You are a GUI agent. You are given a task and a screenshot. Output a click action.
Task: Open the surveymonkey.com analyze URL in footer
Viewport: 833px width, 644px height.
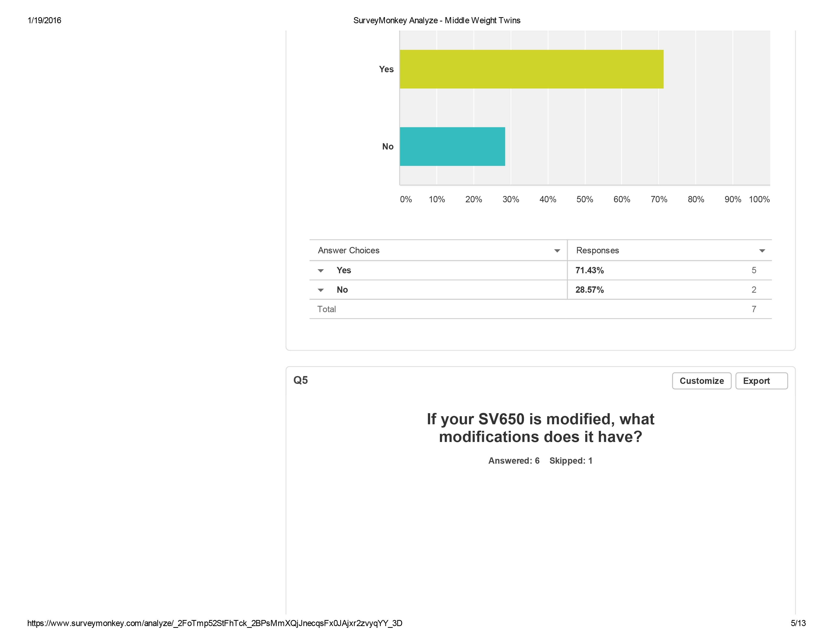215,623
